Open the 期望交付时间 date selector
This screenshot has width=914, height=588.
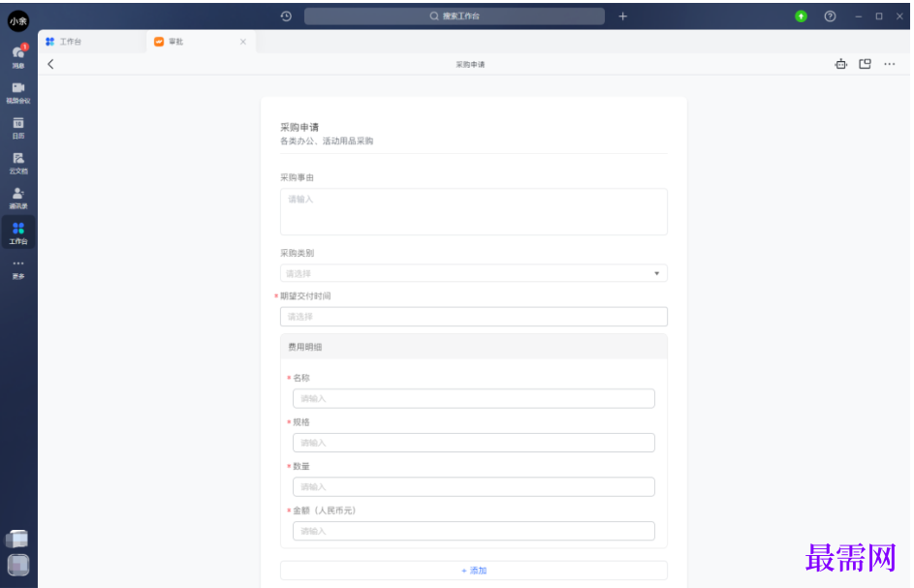pos(473,317)
